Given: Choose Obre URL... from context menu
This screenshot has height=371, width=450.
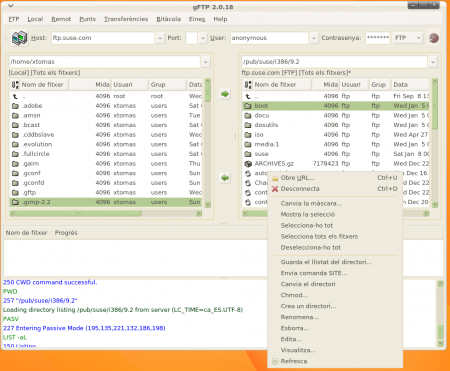Looking at the screenshot, I should pos(335,178).
